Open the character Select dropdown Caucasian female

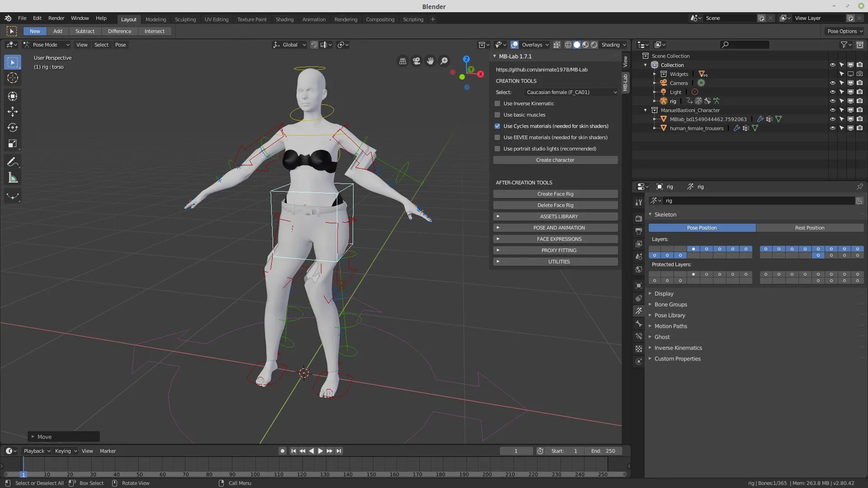click(x=571, y=92)
